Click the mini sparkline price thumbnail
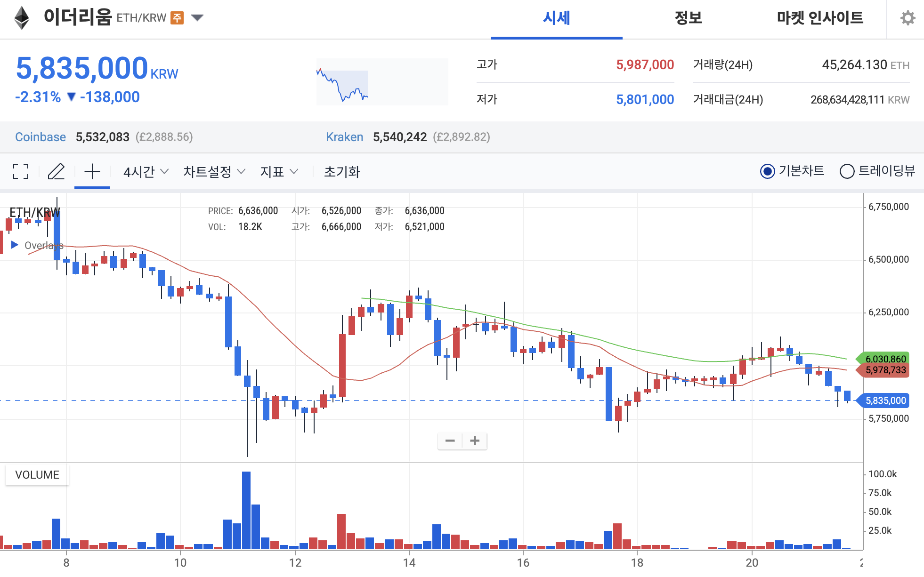 click(x=382, y=81)
